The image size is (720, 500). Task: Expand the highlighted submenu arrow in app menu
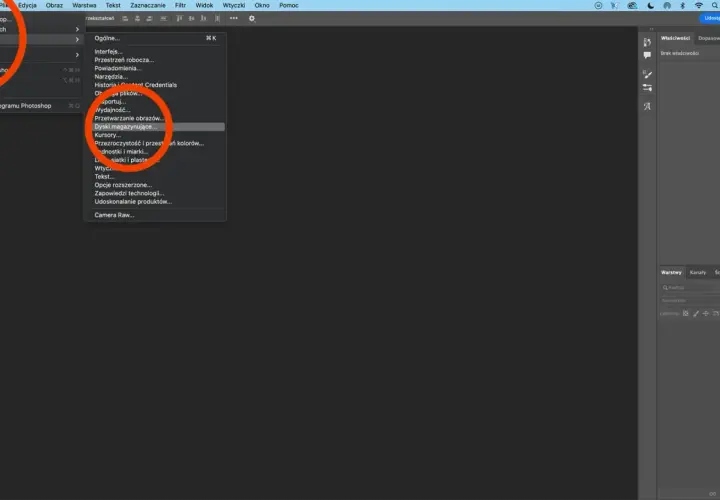point(77,39)
